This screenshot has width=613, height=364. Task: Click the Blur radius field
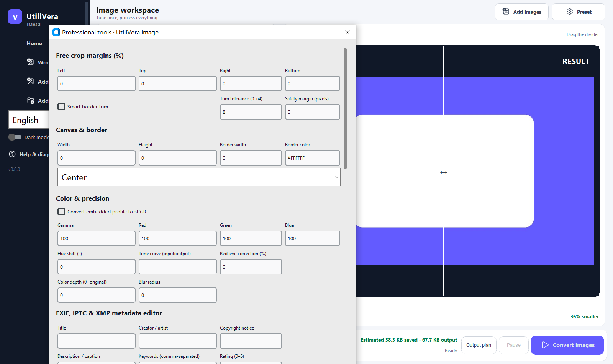[178, 295]
